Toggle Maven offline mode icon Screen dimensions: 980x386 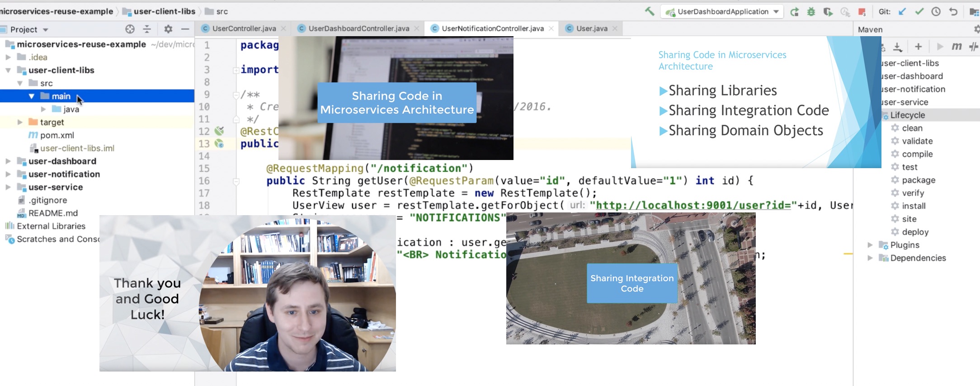pyautogui.click(x=974, y=47)
